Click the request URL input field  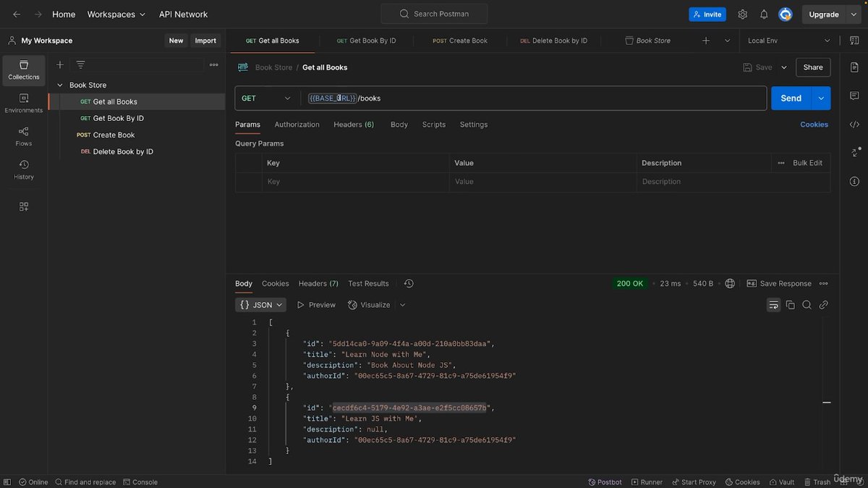pyautogui.click(x=533, y=98)
